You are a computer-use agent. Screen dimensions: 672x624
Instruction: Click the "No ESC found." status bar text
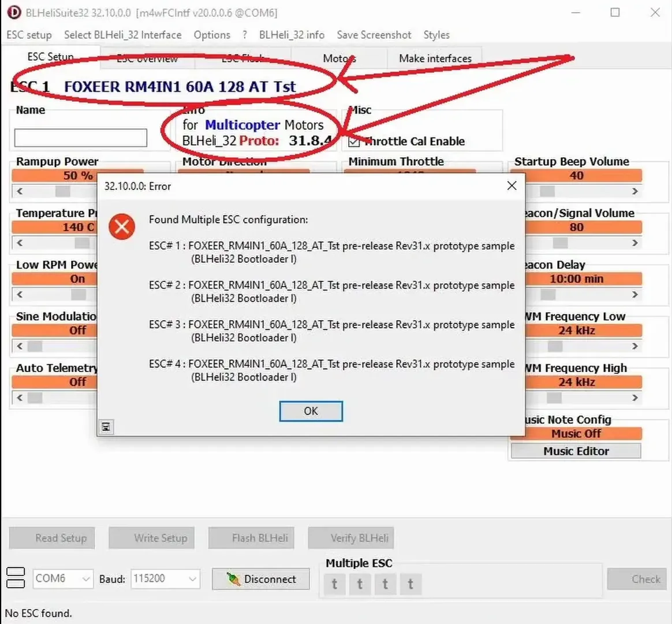39,613
